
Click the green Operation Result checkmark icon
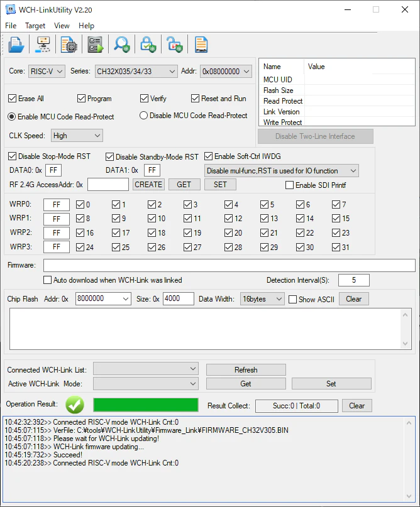point(75,405)
